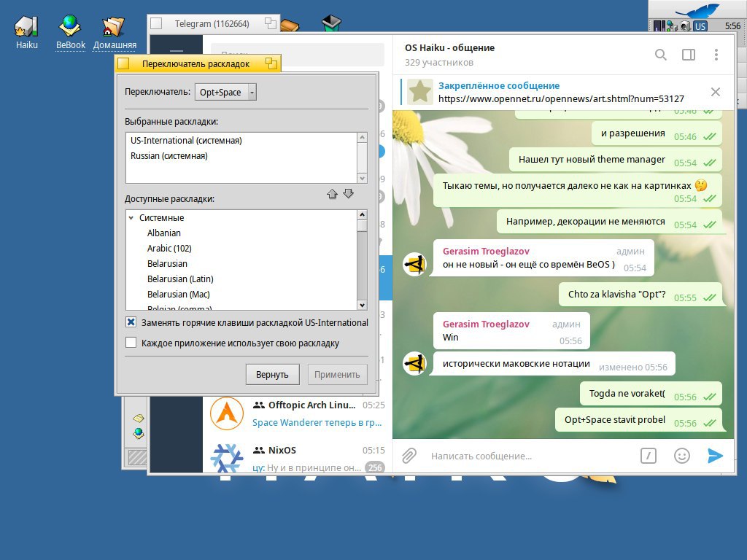This screenshot has height=560, width=747.
Task: Click the Закреплённое сообщение heading
Action: pyautogui.click(x=499, y=86)
